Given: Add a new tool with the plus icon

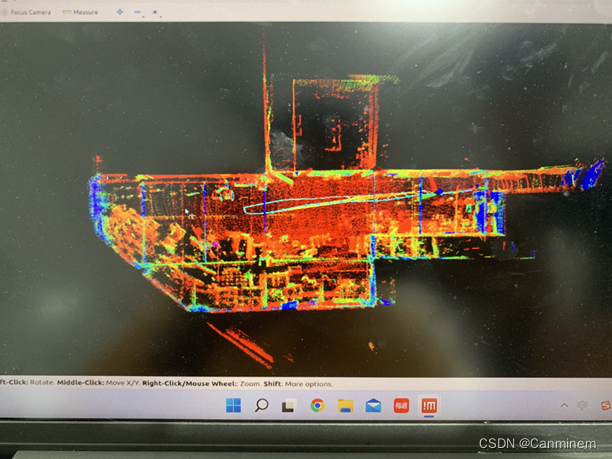Looking at the screenshot, I should pyautogui.click(x=120, y=12).
